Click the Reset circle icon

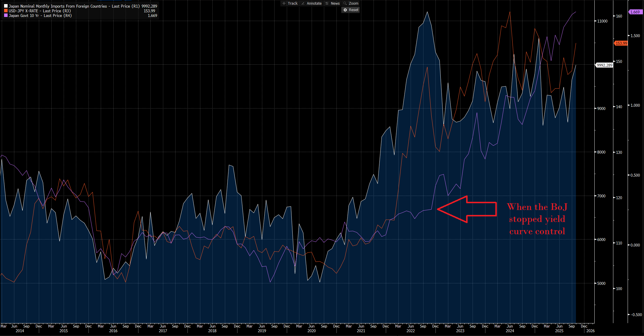[346, 10]
